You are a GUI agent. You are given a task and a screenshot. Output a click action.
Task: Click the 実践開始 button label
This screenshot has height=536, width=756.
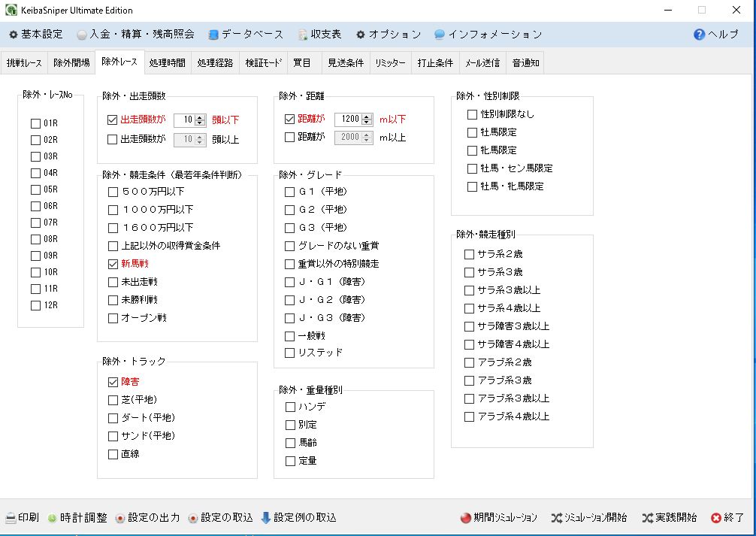(x=676, y=518)
